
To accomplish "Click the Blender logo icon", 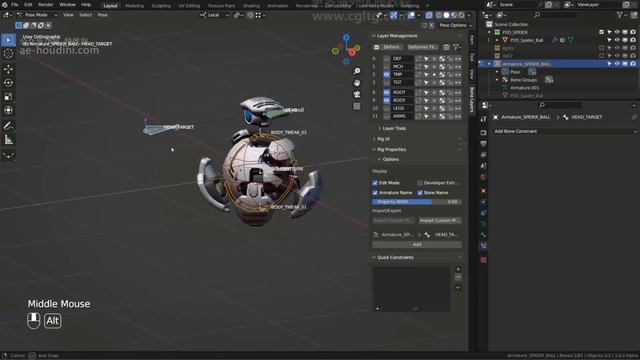I will pyautogui.click(x=4, y=4).
